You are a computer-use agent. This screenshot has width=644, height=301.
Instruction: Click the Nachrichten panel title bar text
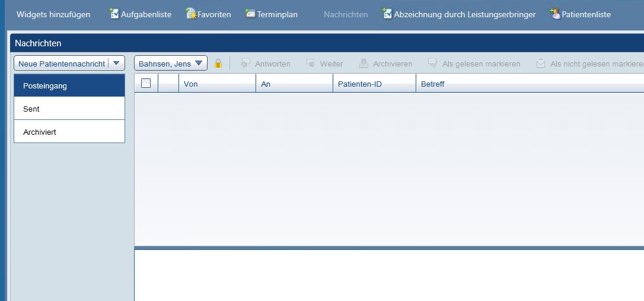point(38,43)
